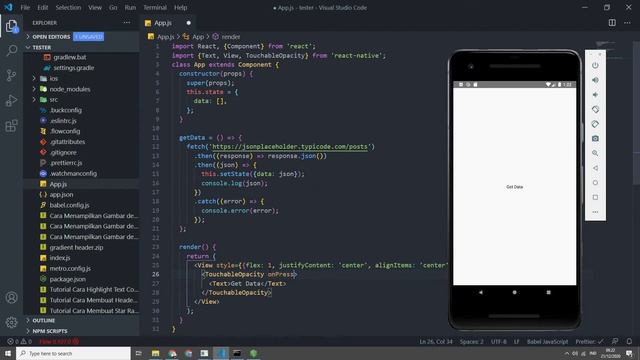The image size is (640, 360).
Task: Click emulator toolbar back triangle
Action: (595, 168)
